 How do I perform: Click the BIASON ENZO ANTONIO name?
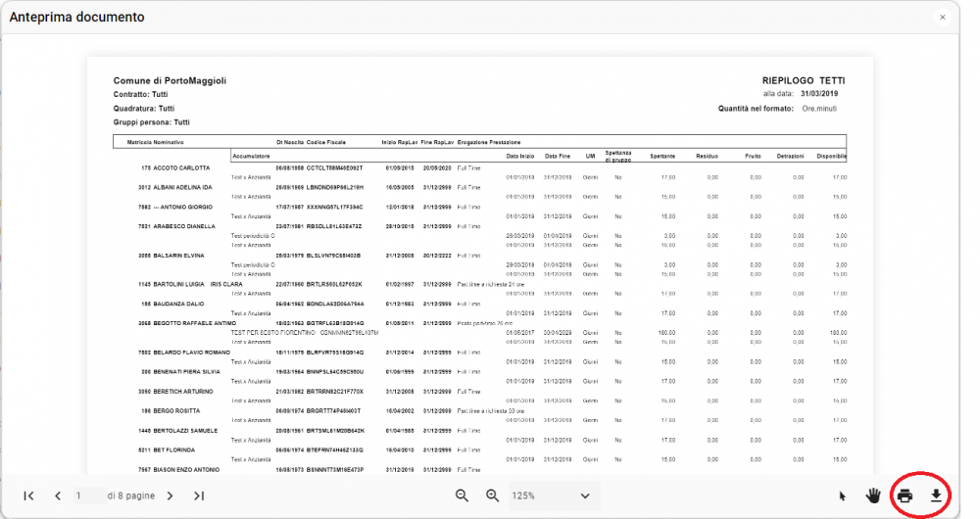coord(186,470)
